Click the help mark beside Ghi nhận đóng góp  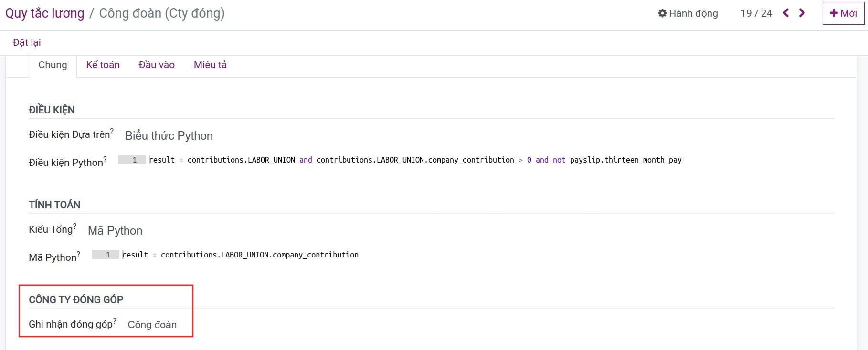tap(115, 320)
